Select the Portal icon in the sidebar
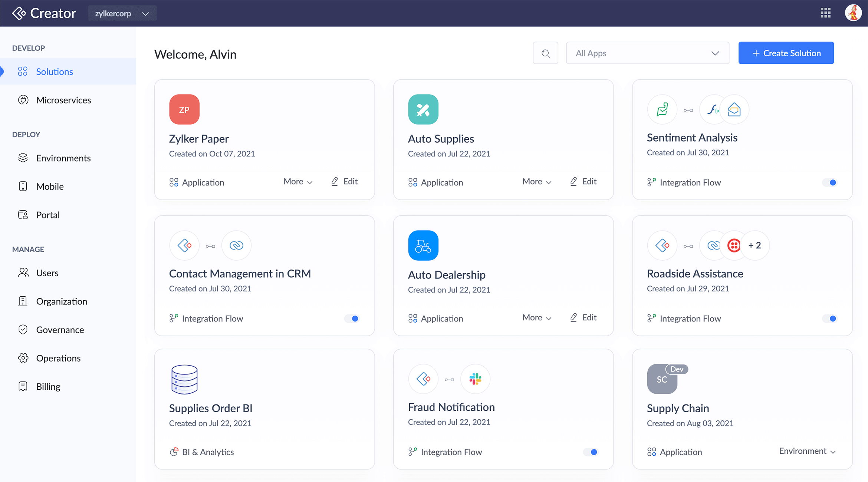The width and height of the screenshot is (868, 482). [x=23, y=215]
